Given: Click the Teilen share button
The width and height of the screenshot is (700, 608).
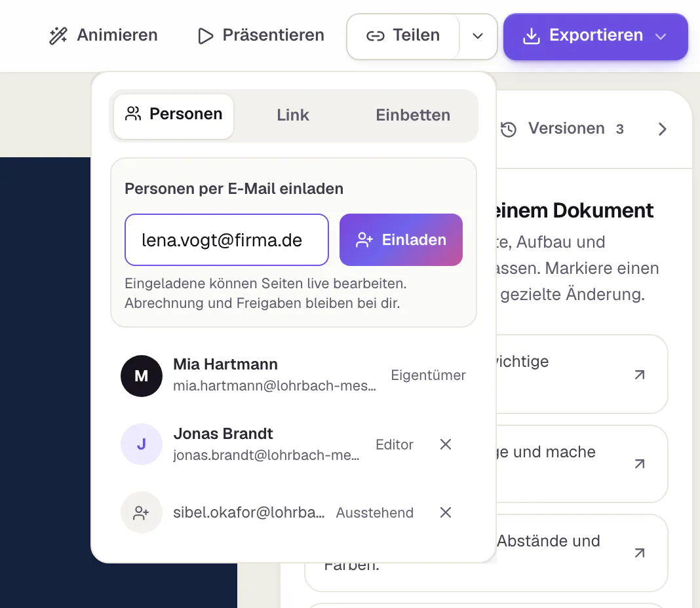Looking at the screenshot, I should pos(403,36).
